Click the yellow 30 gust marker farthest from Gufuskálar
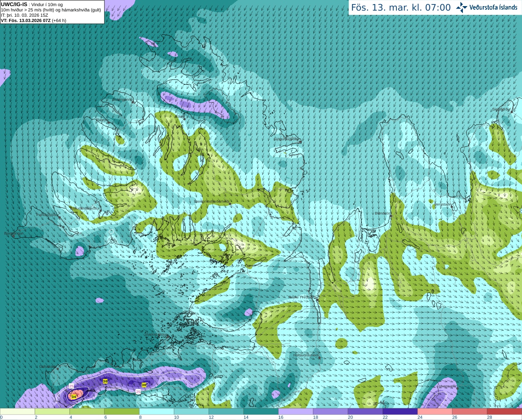This screenshot has width=522, height=420. pos(144,385)
